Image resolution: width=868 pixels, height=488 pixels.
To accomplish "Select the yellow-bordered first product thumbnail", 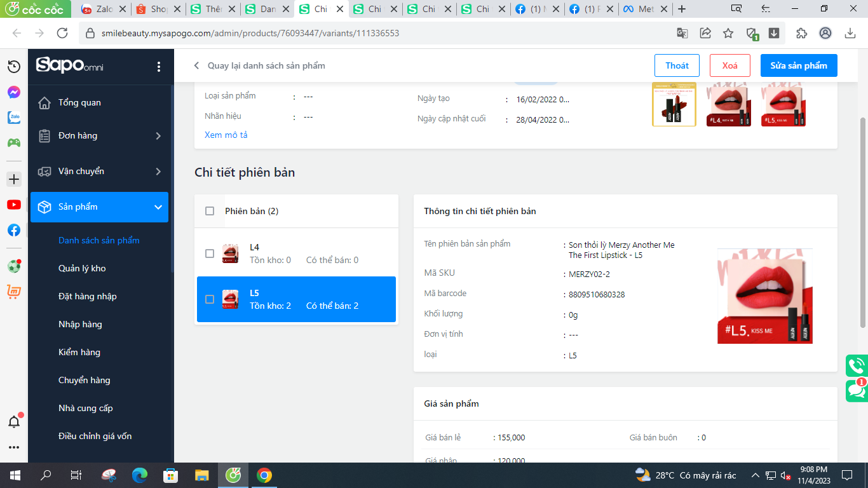I will tap(674, 104).
